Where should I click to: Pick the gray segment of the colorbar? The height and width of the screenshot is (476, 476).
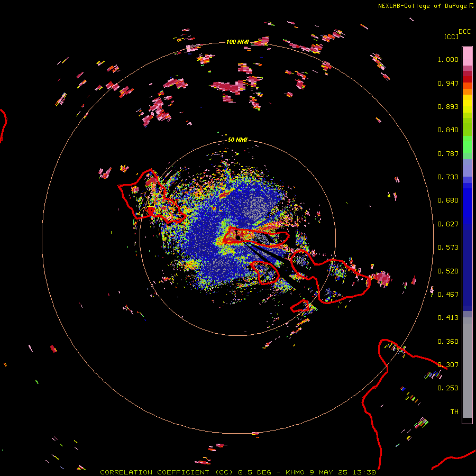[467, 368]
